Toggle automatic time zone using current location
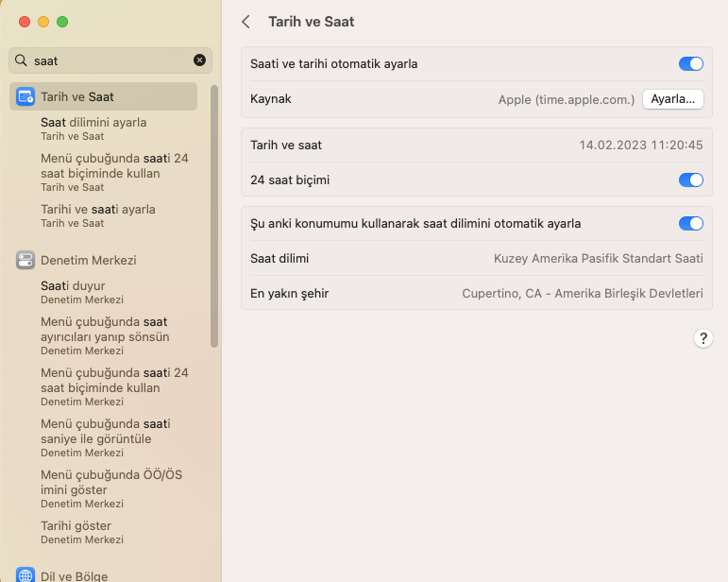Viewport: 728px width, 582px height. pos(690,224)
